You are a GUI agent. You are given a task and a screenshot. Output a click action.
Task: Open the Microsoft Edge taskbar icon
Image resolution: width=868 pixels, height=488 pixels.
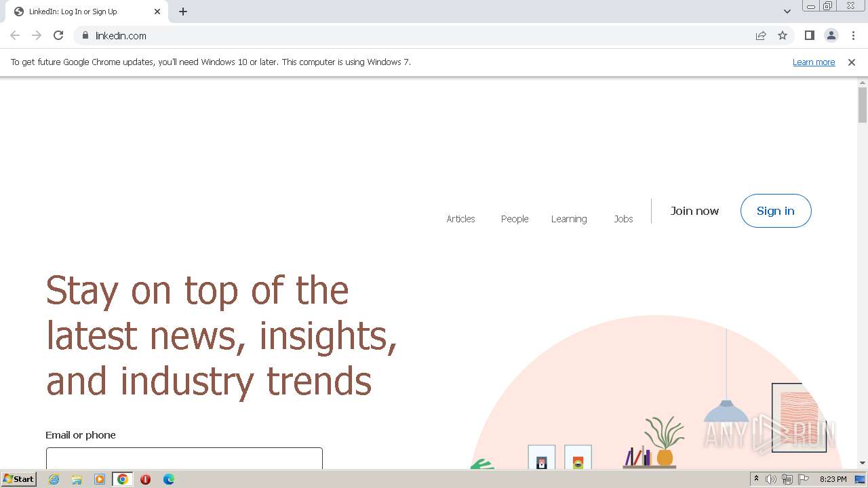pyautogui.click(x=169, y=479)
